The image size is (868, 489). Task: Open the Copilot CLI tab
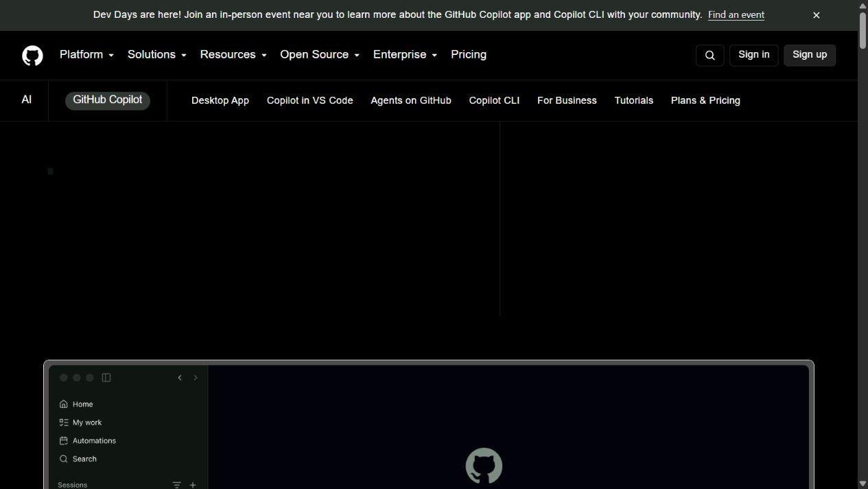pos(494,100)
